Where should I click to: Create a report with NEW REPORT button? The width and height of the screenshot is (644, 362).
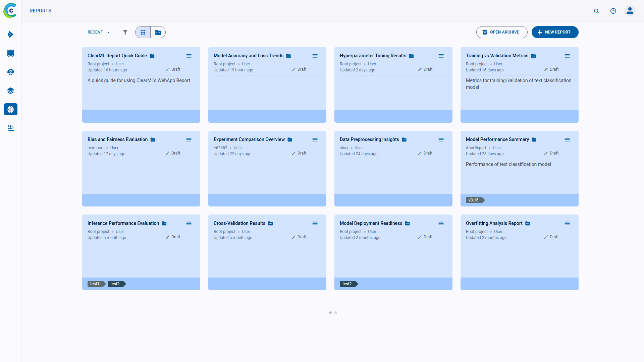(555, 32)
